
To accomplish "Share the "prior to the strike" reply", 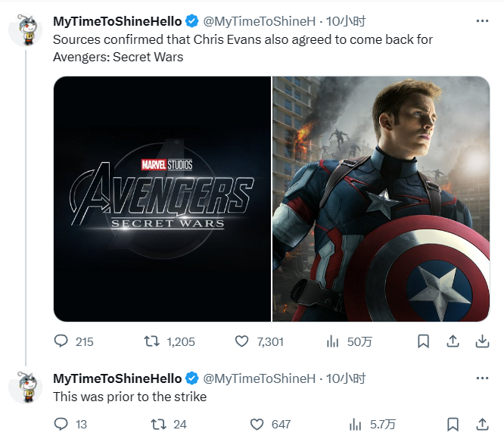I will [x=481, y=424].
